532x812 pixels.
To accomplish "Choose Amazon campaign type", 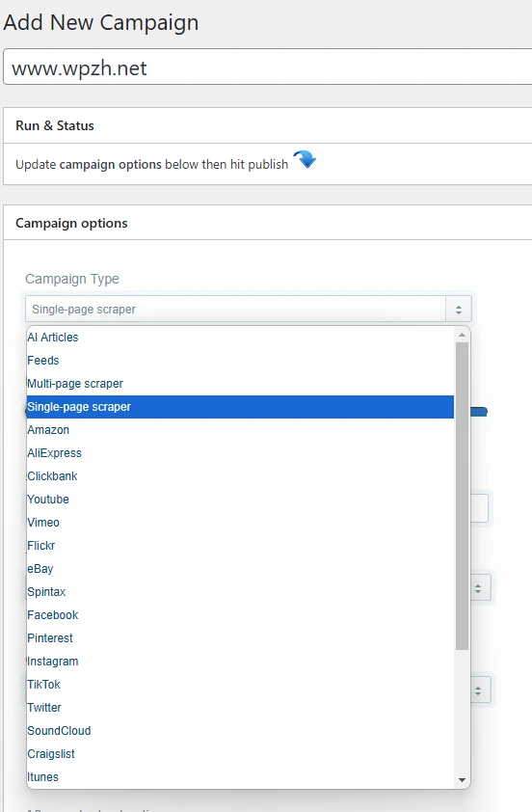I will pyautogui.click(x=240, y=430).
